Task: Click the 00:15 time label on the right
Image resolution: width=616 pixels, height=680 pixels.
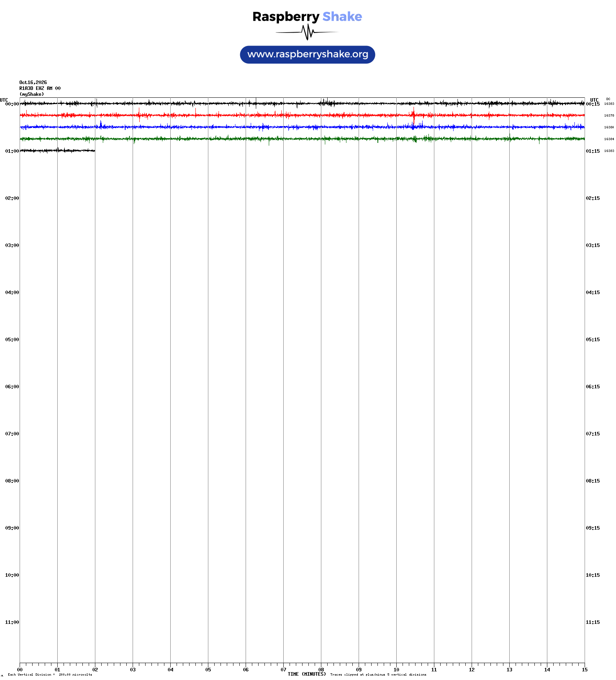Action: pyautogui.click(x=593, y=104)
